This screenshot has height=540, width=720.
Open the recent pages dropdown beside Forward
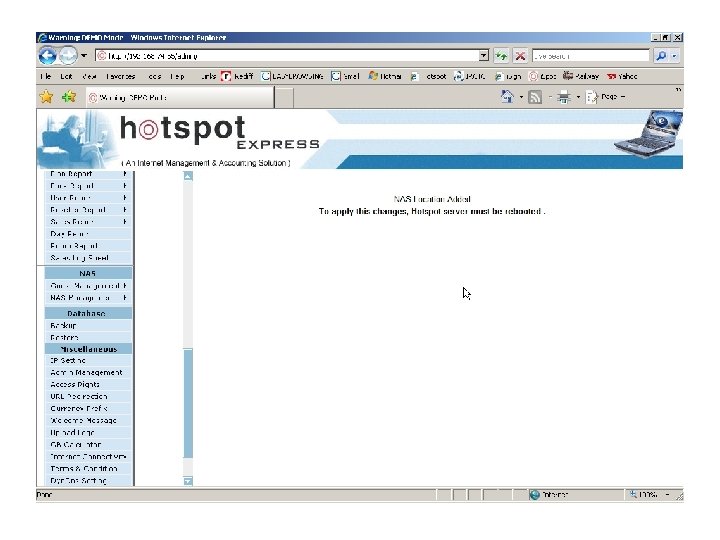84,56
